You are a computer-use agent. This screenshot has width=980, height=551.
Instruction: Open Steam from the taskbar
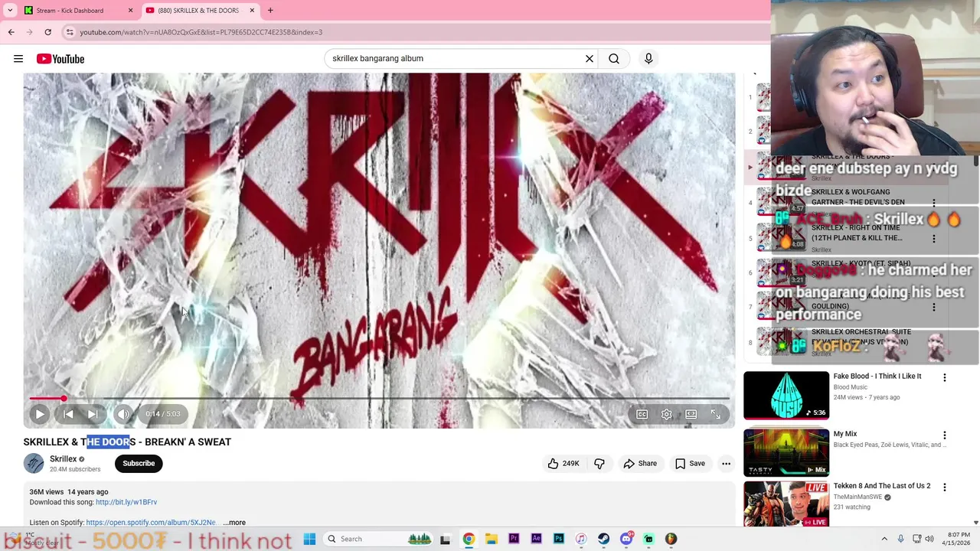coord(604,539)
